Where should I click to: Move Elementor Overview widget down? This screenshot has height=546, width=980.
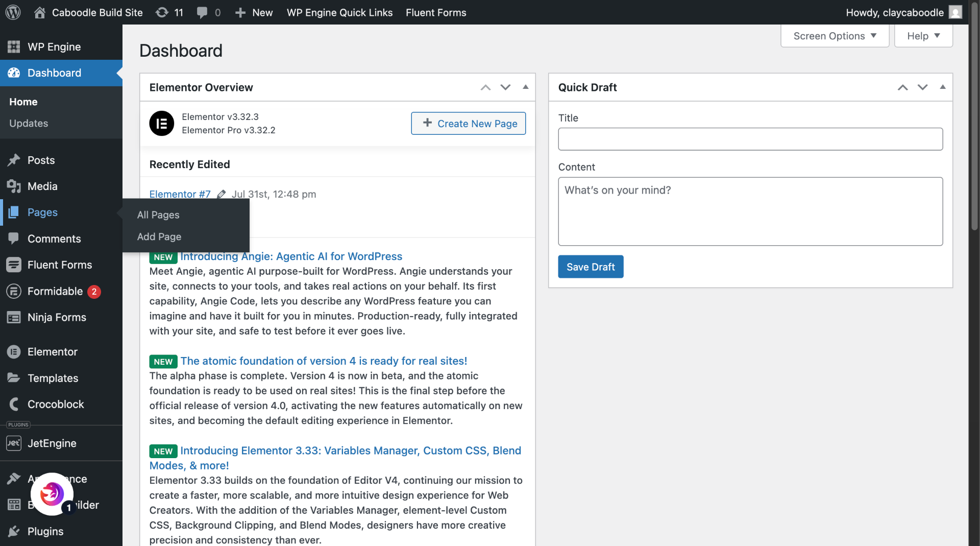pyautogui.click(x=505, y=87)
